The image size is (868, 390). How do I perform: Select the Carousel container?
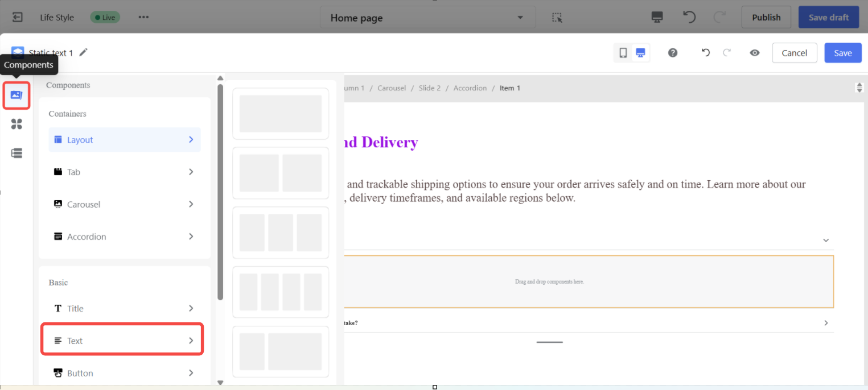(x=125, y=204)
